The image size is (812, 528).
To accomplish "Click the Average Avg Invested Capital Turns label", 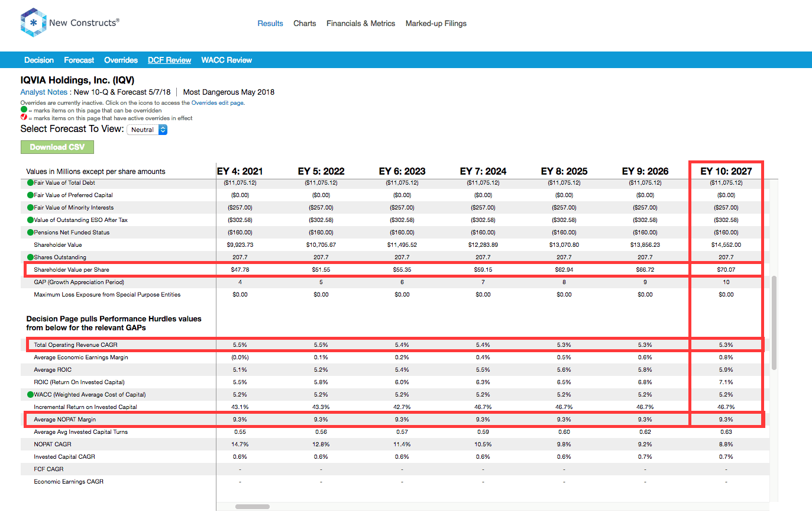I will tap(80, 432).
